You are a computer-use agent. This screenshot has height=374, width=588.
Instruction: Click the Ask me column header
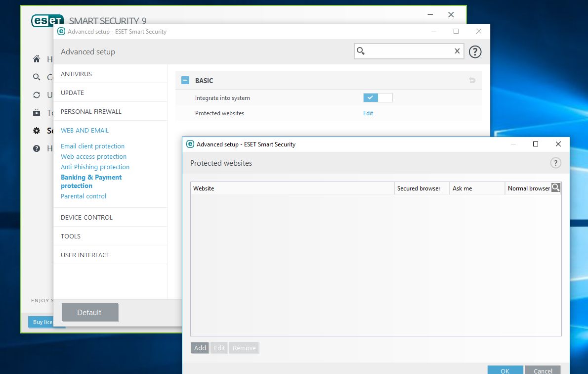[477, 188]
